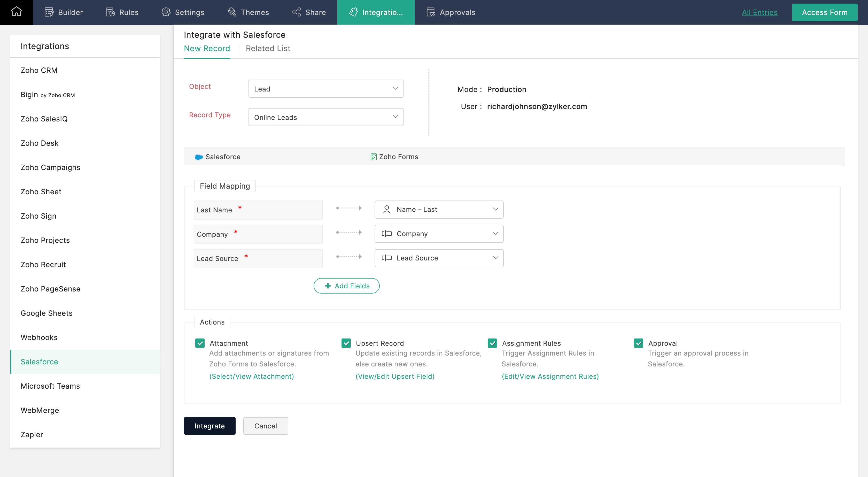868x477 pixels.
Task: Toggle the Upsert Record checkbox
Action: coord(346,343)
